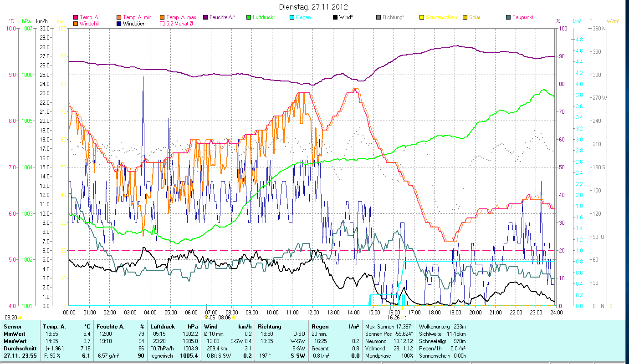Click the forecast text regnerisch
Viewport: 629px width, 364px height.
162,356
